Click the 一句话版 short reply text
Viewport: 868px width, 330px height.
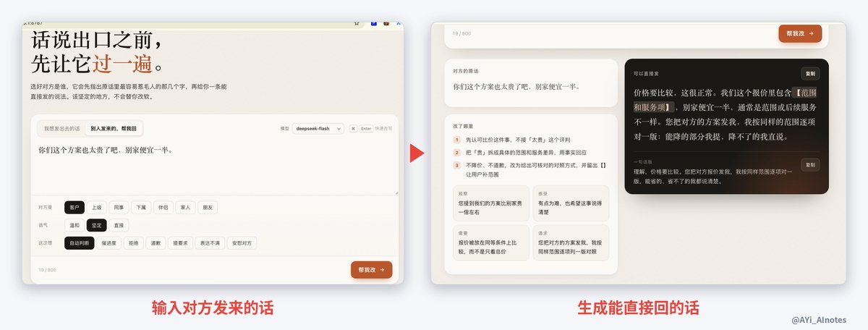[x=712, y=177]
